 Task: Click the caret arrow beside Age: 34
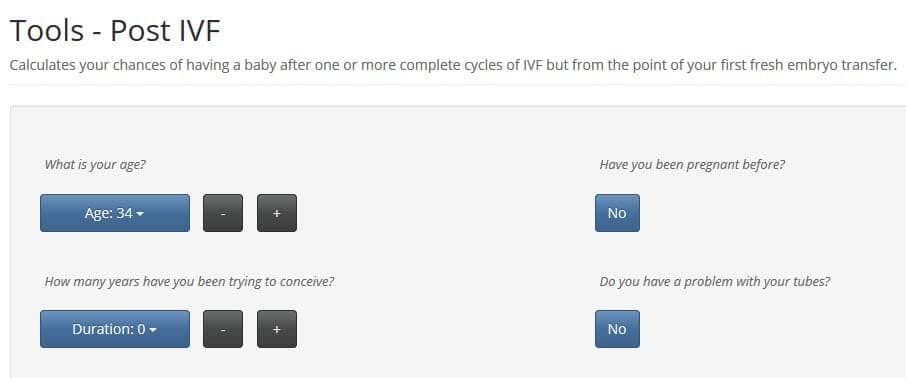[140, 214]
